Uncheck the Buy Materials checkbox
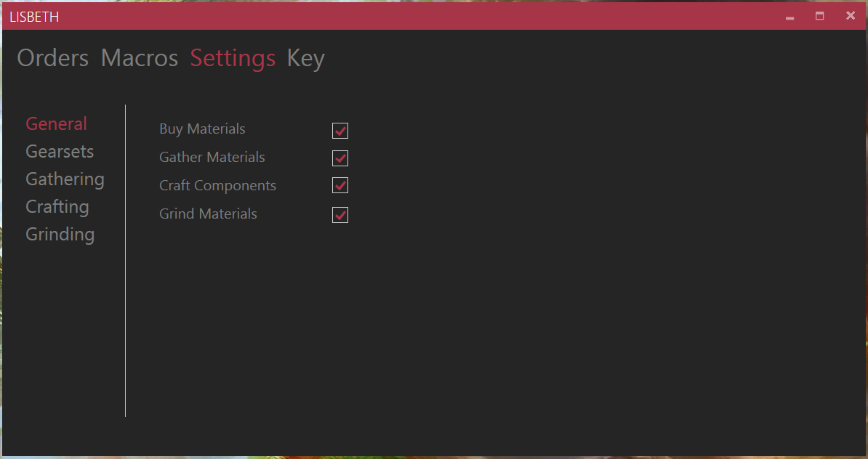Image resolution: width=868 pixels, height=459 pixels. click(340, 131)
